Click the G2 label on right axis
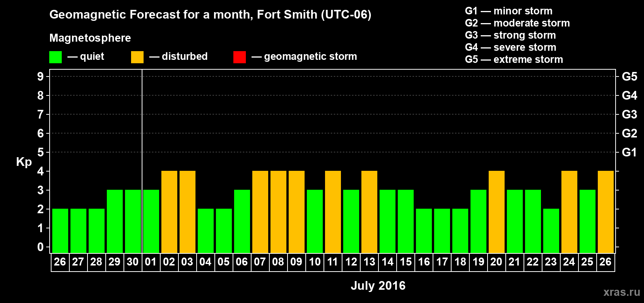644x303 pixels. coord(630,133)
